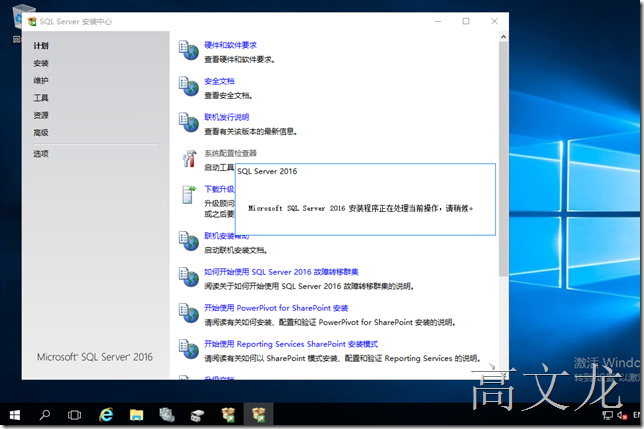Click the 查看安全文档。 description text

pos(228,96)
